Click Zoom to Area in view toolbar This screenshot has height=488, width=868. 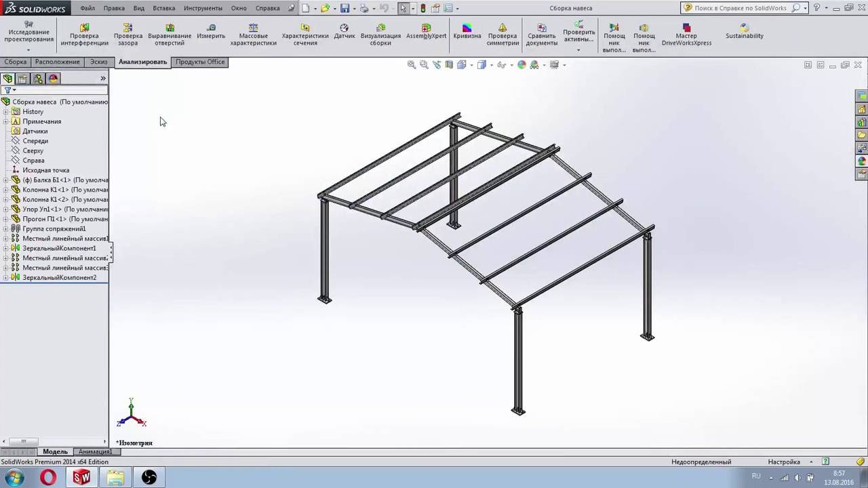(424, 65)
